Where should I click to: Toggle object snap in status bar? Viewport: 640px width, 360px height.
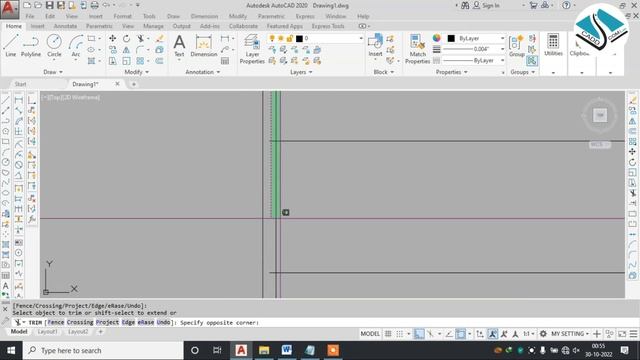460,334
